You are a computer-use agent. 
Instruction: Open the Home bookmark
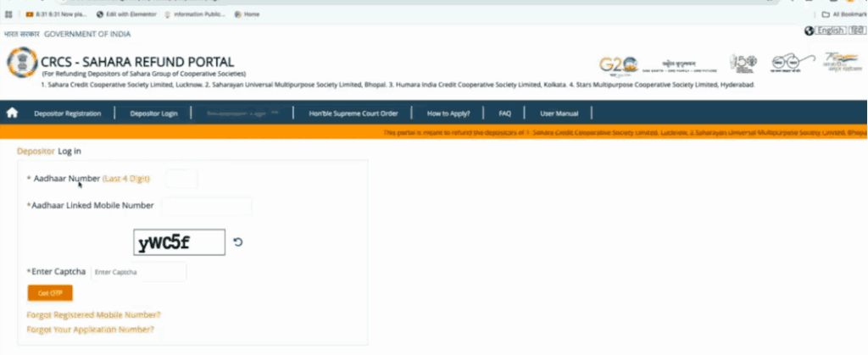click(x=247, y=14)
